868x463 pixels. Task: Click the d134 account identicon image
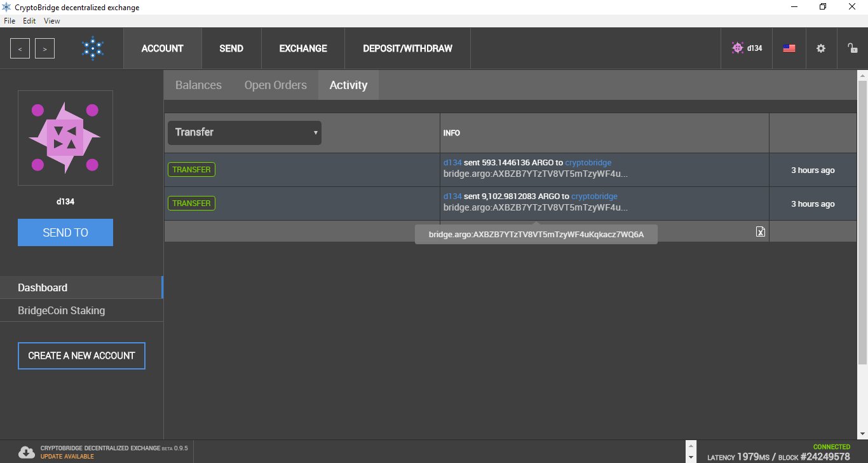65,138
